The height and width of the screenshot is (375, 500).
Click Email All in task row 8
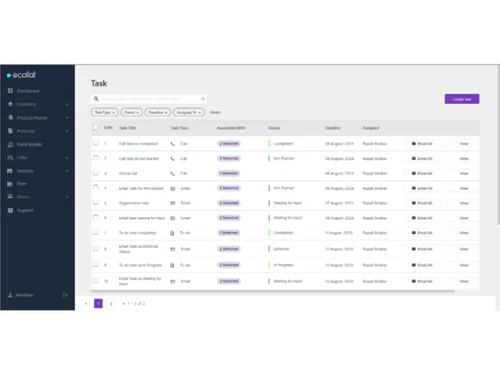(422, 249)
